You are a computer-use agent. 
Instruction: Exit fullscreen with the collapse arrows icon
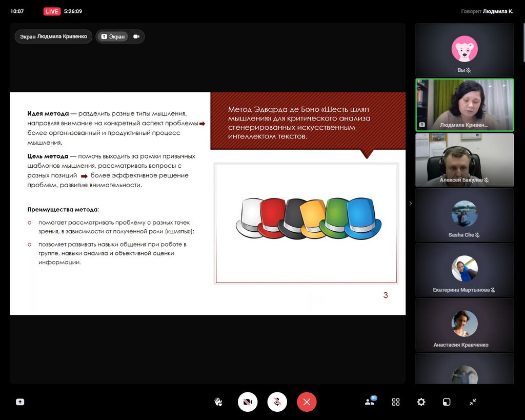tap(473, 402)
